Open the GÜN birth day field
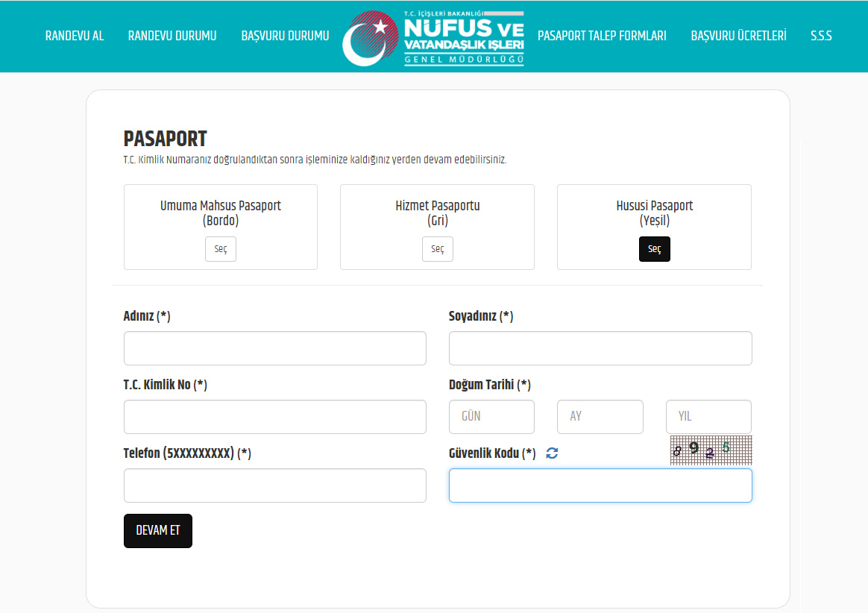This screenshot has height=613, width=868. tap(491, 417)
